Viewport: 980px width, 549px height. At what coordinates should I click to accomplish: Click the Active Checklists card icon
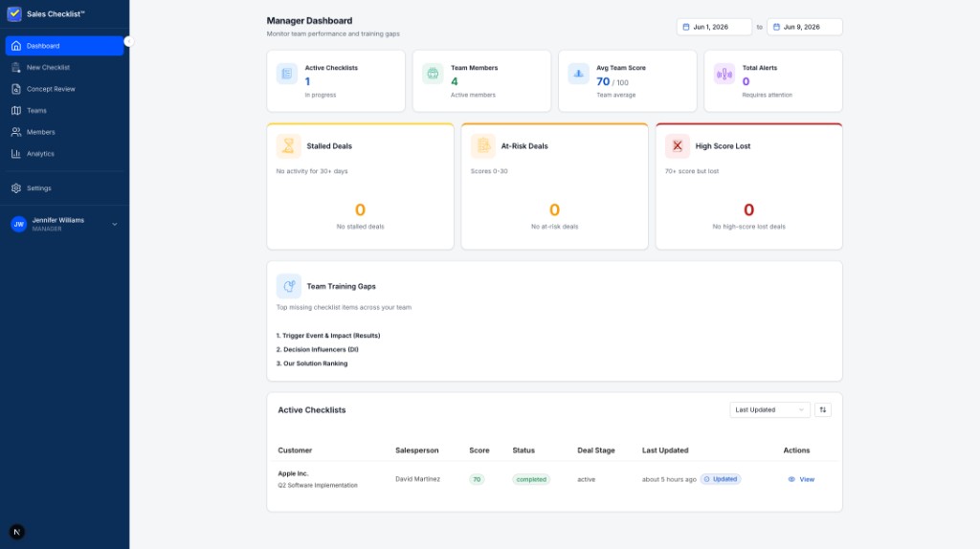pyautogui.click(x=287, y=74)
